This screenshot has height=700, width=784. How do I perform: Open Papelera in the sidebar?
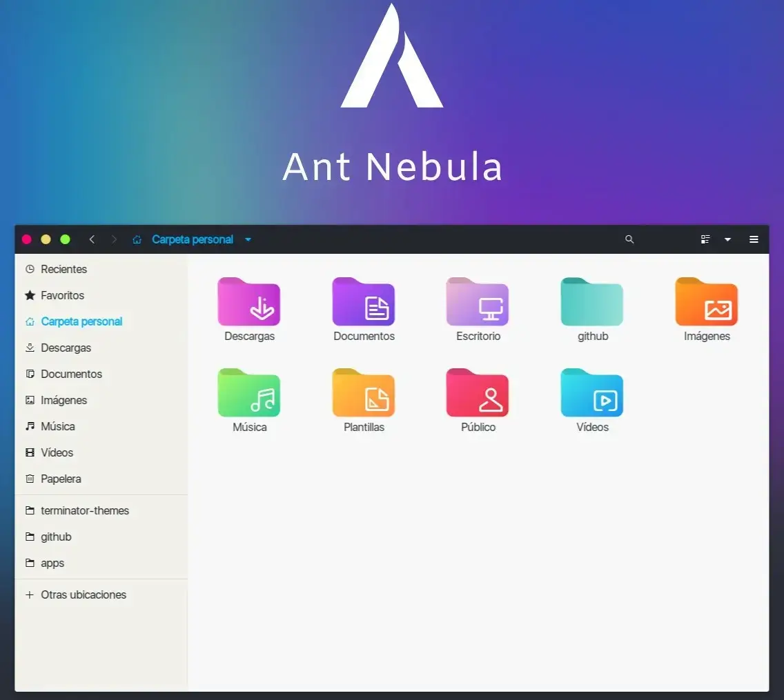coord(61,479)
